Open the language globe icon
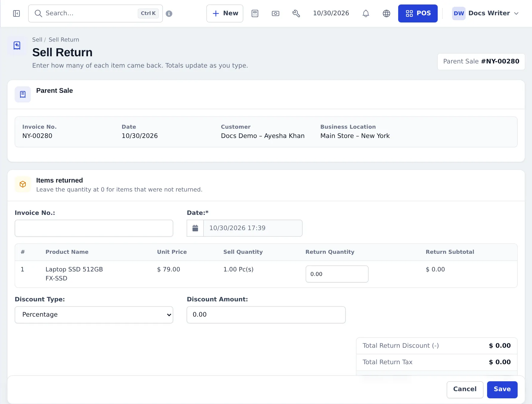Viewport: 532px width, 404px height. pyautogui.click(x=387, y=13)
